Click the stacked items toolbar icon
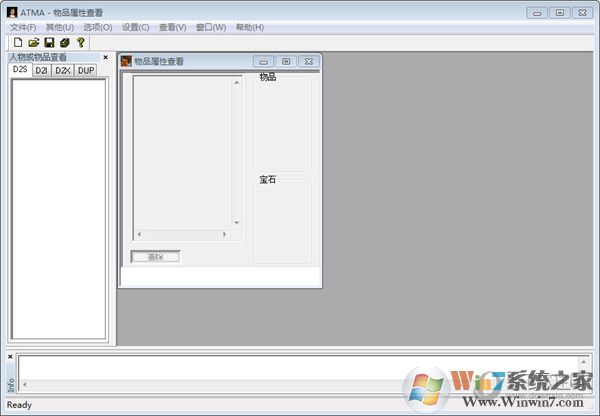 (65, 42)
